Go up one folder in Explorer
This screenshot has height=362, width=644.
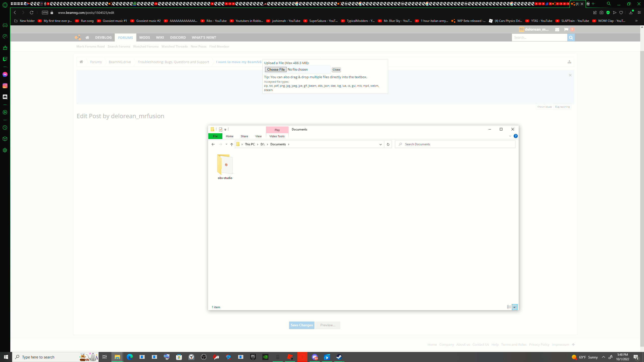point(232,144)
